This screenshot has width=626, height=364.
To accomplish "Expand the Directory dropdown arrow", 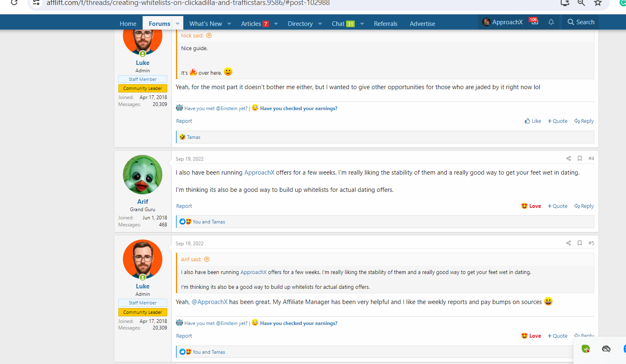I will coord(320,24).
